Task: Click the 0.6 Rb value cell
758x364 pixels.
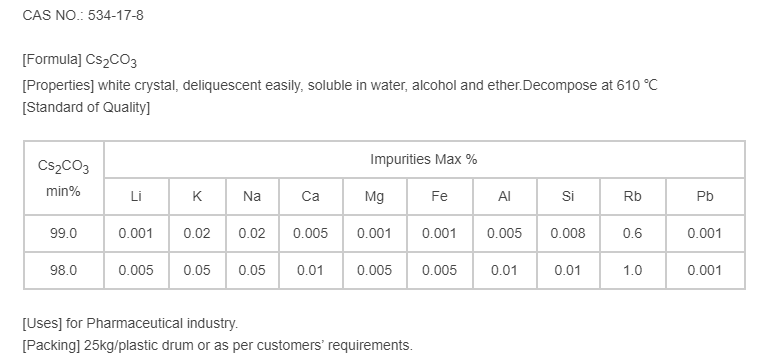Action: pos(633,233)
